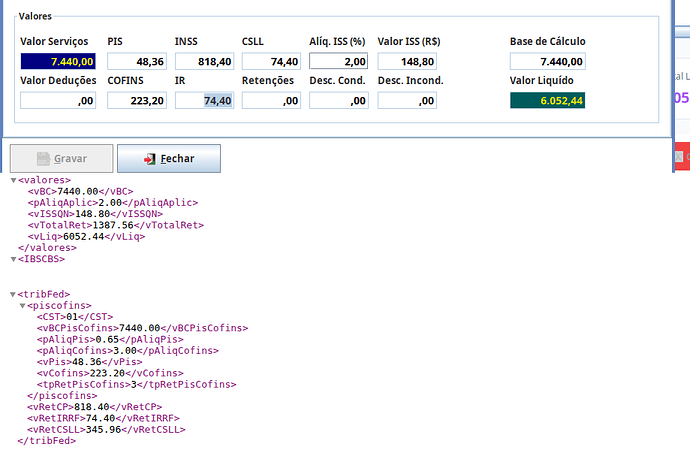Select the Base de Cálculo field
This screenshot has height=458, width=690.
coord(547,62)
